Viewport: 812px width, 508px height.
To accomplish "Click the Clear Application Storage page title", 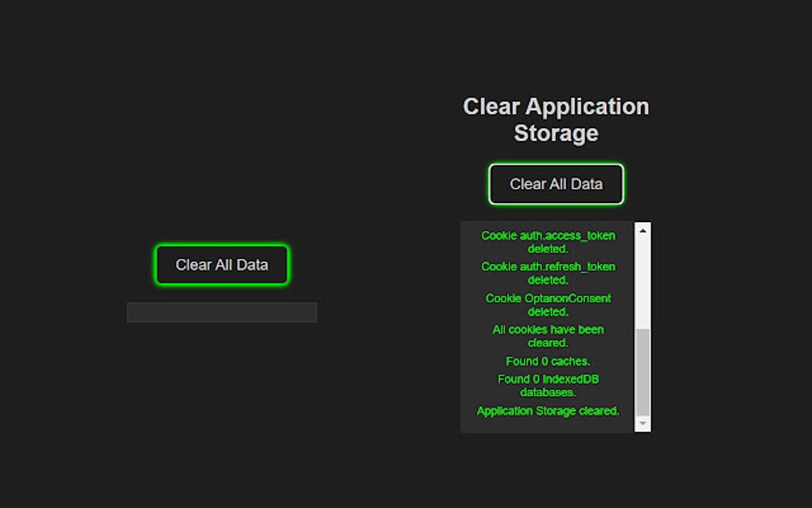I will click(555, 119).
